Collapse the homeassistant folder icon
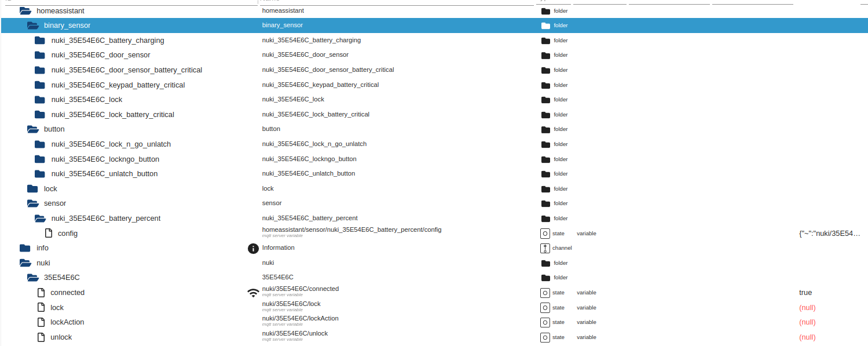Screen dimensions: 868x346 (25, 10)
